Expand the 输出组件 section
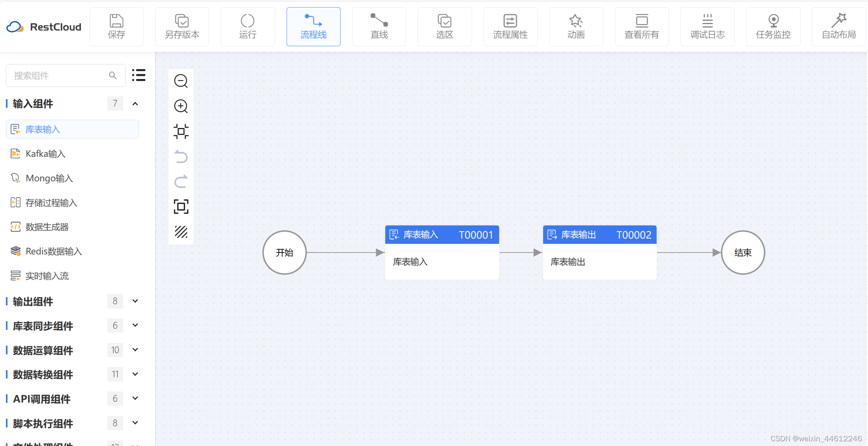The height and width of the screenshot is (446, 868). pos(135,301)
